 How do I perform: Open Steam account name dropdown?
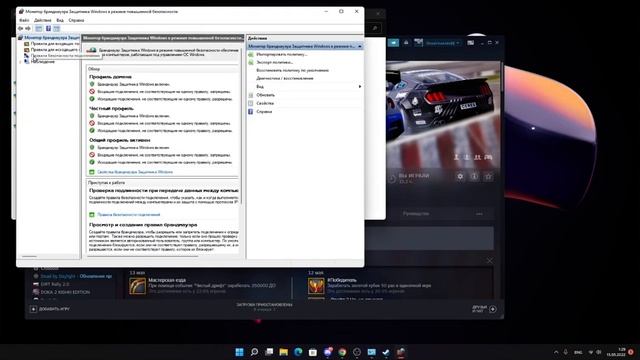coord(443,43)
